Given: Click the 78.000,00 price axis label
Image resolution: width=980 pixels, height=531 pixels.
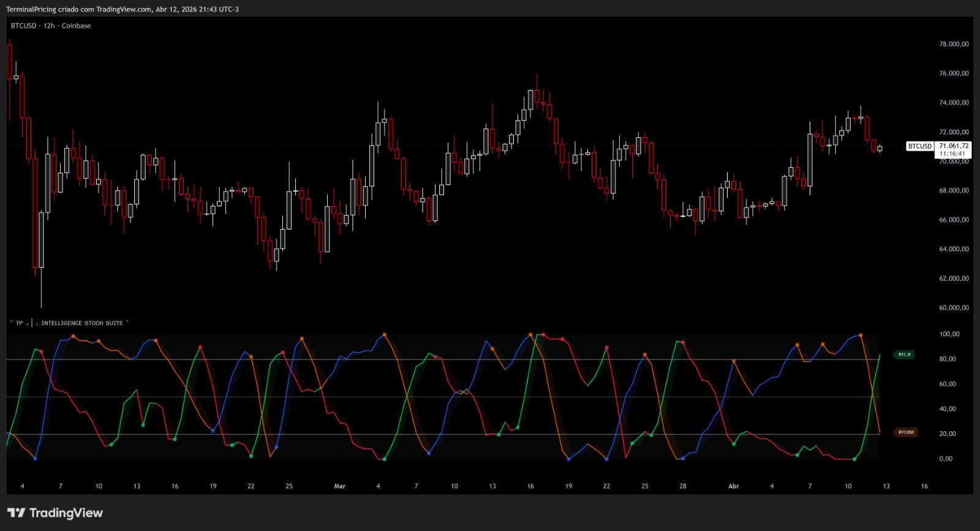Looking at the screenshot, I should pos(954,44).
